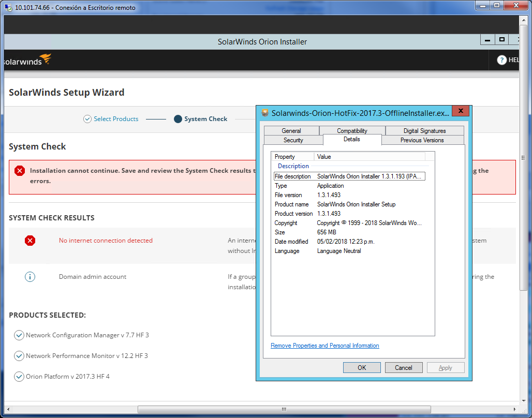
Task: Click check icon for Network Performance Monitor
Action: click(x=19, y=356)
